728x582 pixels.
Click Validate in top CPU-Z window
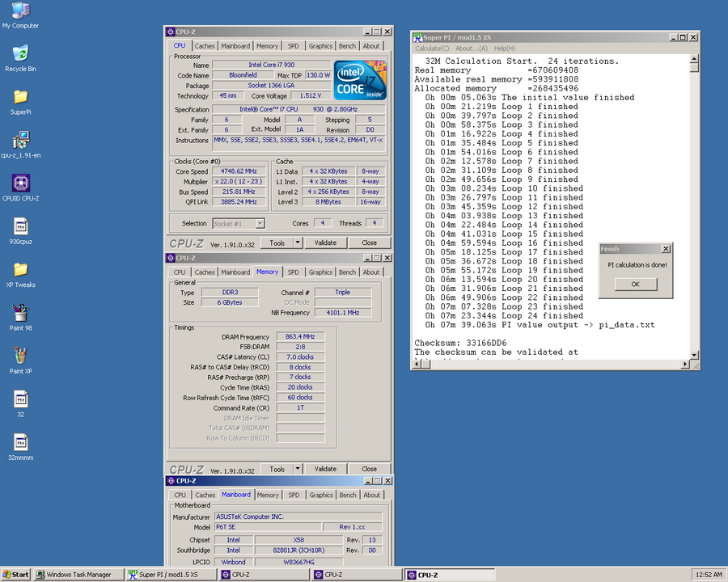pyautogui.click(x=325, y=242)
